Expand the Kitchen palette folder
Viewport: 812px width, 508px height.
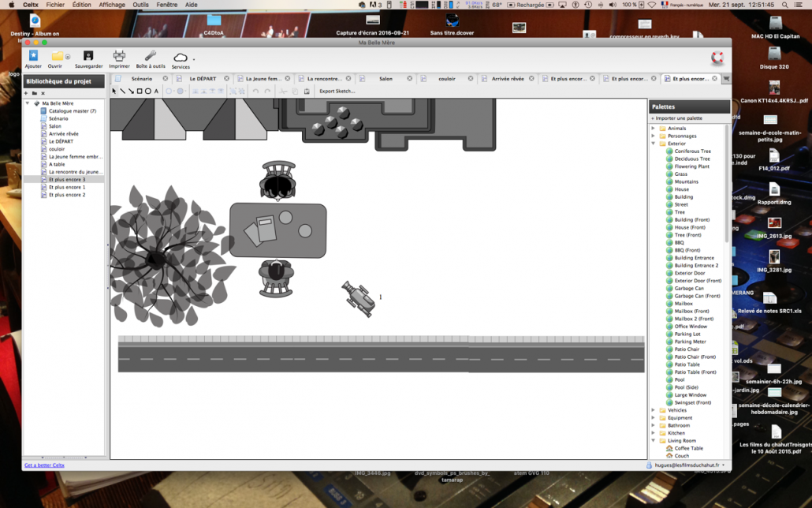(653, 433)
